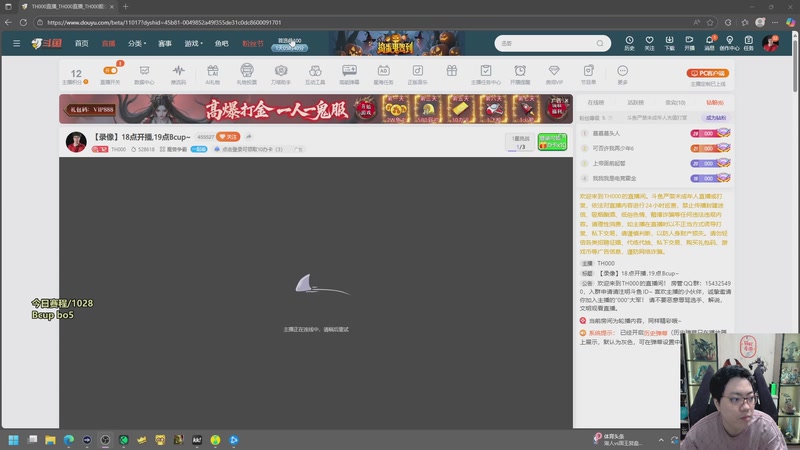Show hidden system tray icons
The height and width of the screenshot is (450, 800).
[661, 440]
